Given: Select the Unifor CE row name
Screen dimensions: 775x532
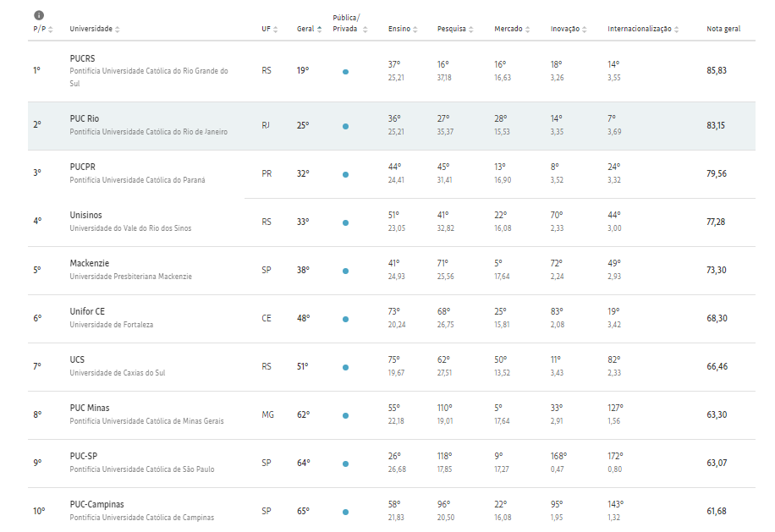Looking at the screenshot, I should click(87, 311).
